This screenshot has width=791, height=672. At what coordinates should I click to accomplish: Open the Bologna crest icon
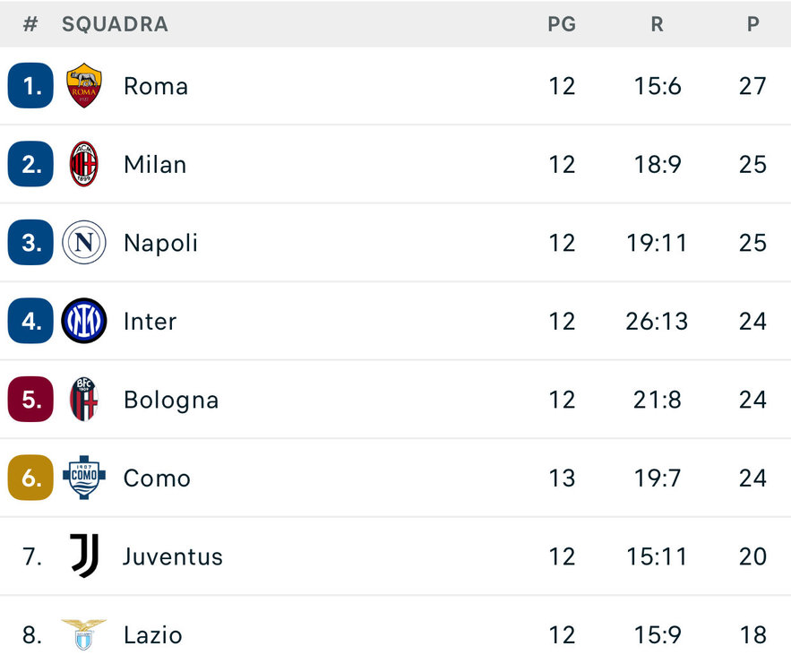(84, 400)
